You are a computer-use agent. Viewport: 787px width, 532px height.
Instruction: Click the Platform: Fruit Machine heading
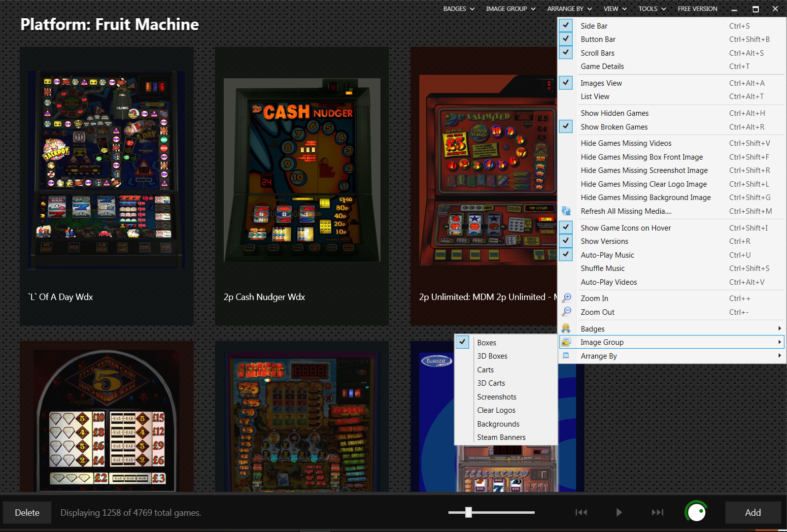109,24
